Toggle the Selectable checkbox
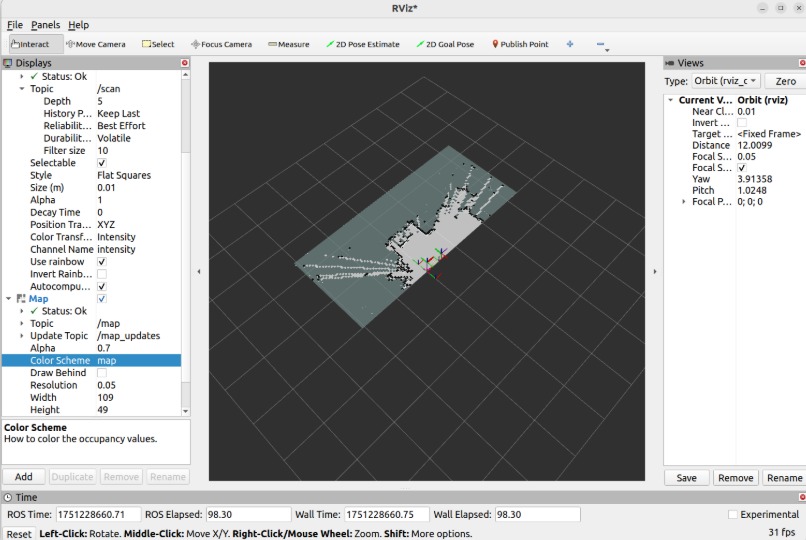This screenshot has height=540, width=806. (102, 163)
